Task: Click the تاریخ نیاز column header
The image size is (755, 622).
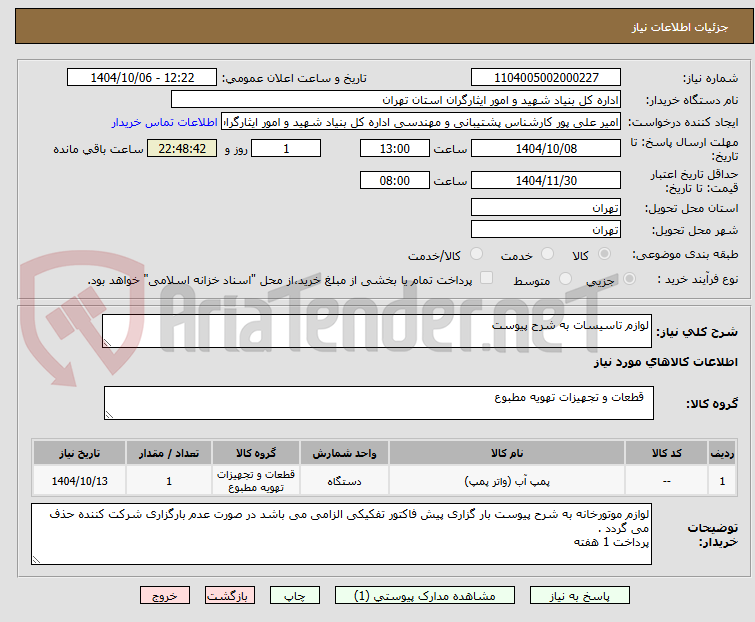Action: point(79,453)
